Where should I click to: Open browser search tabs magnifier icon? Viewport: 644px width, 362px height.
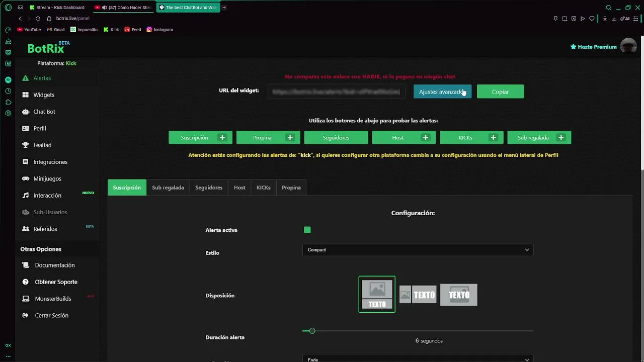[608, 8]
